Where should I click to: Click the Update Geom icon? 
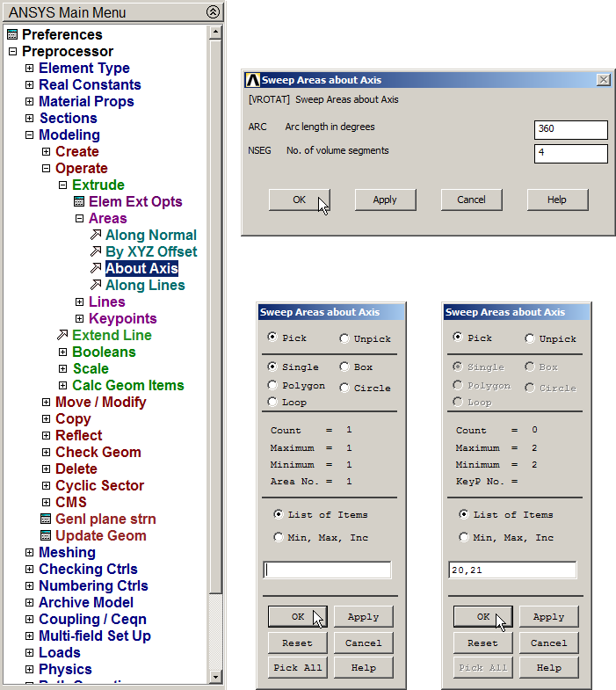[x=46, y=536]
